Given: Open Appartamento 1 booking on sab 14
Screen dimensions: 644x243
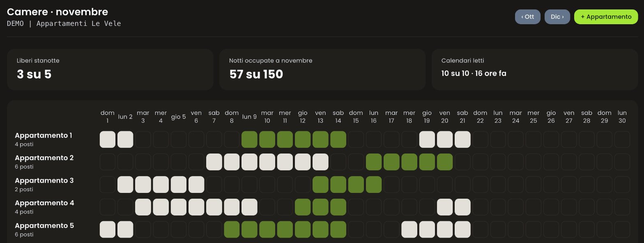Looking at the screenshot, I should [338, 140].
